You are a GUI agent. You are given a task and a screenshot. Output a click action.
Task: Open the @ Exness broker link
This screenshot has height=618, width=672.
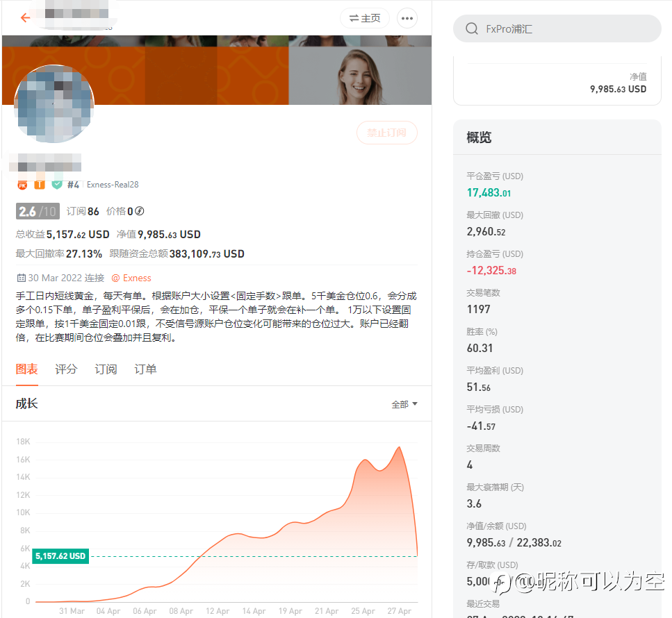131,278
